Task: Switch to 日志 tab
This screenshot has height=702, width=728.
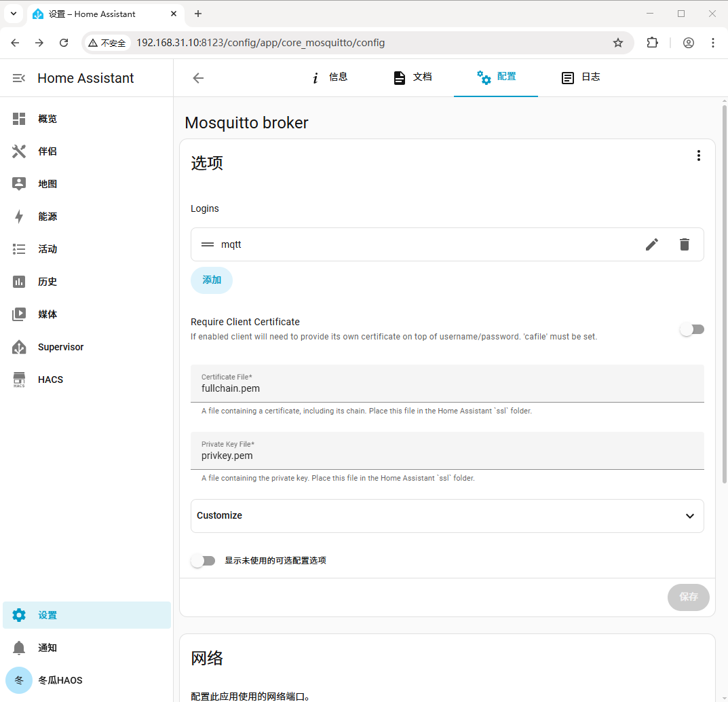Action: point(580,77)
